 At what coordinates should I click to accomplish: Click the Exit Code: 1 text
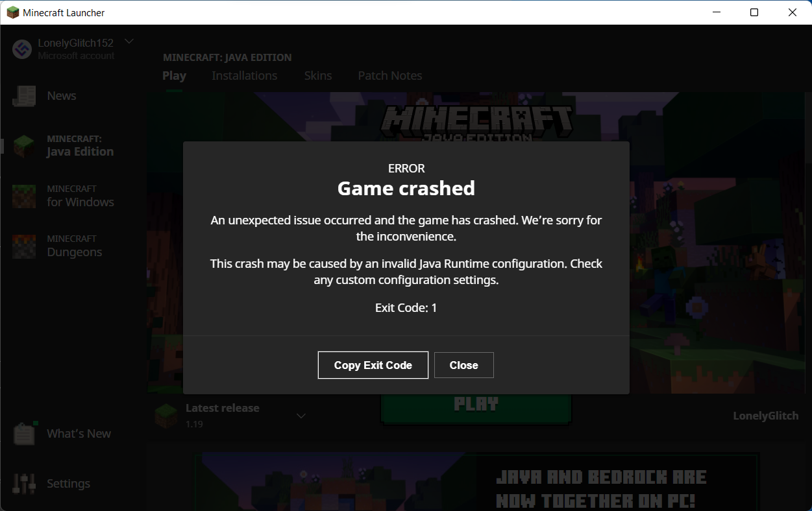tap(406, 307)
